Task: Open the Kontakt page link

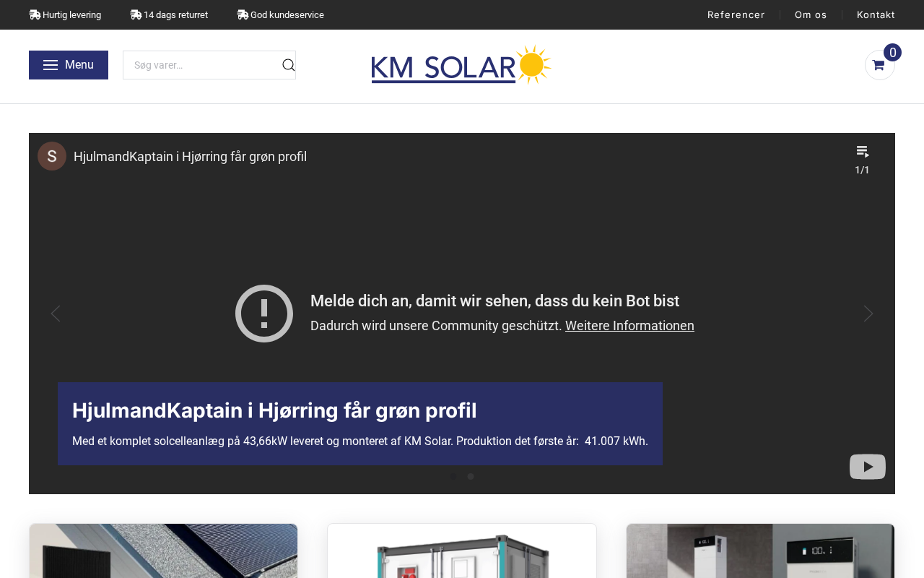Action: click(876, 14)
